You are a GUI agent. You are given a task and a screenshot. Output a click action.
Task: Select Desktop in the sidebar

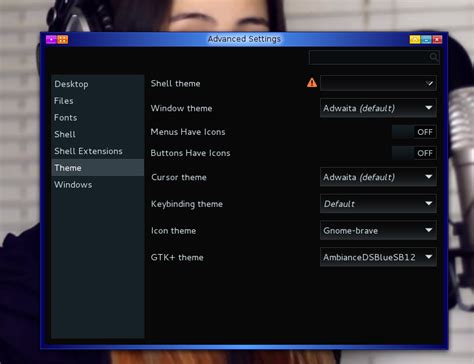click(x=98, y=84)
